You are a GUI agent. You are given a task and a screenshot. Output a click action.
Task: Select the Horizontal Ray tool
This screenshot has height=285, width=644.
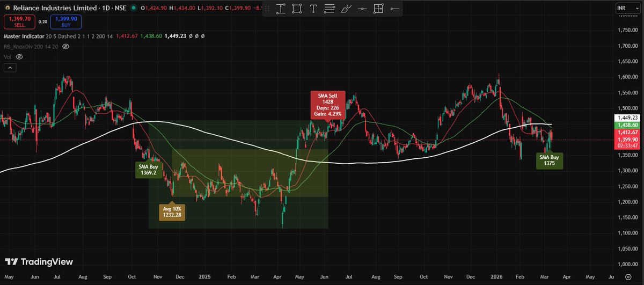(394, 9)
